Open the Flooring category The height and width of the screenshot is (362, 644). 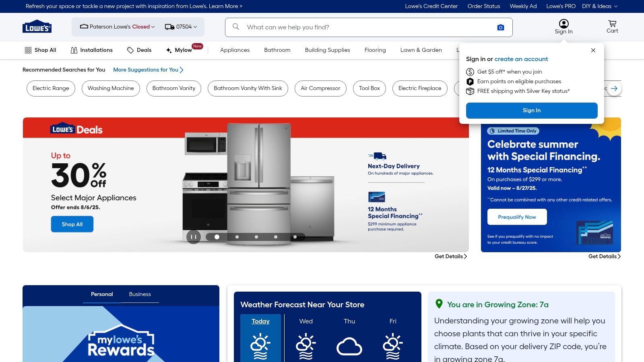(x=375, y=50)
